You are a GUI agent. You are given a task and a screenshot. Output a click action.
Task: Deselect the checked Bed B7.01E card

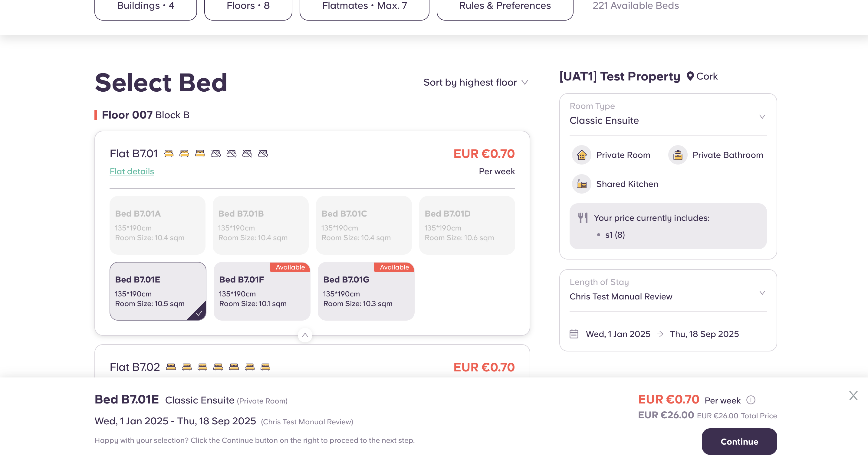pyautogui.click(x=158, y=291)
